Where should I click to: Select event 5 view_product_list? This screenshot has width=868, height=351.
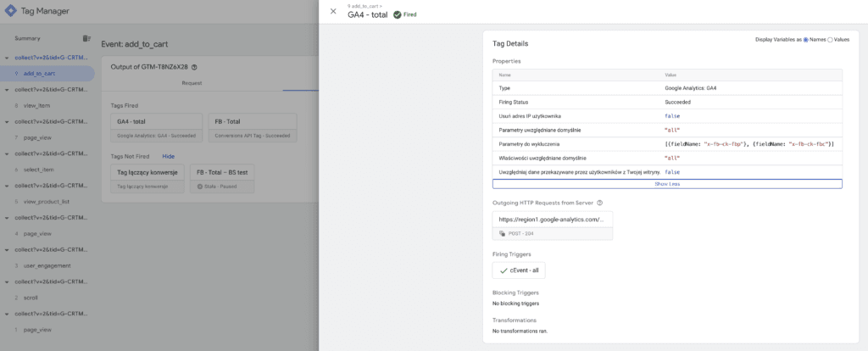click(47, 202)
